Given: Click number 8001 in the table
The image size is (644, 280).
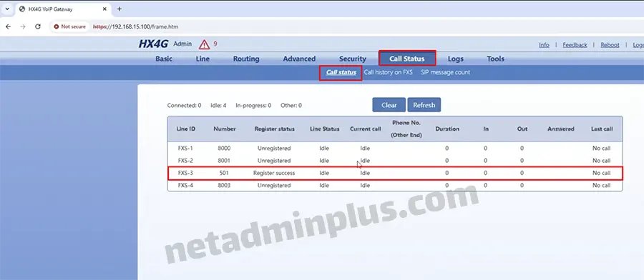Looking at the screenshot, I should 224,161.
